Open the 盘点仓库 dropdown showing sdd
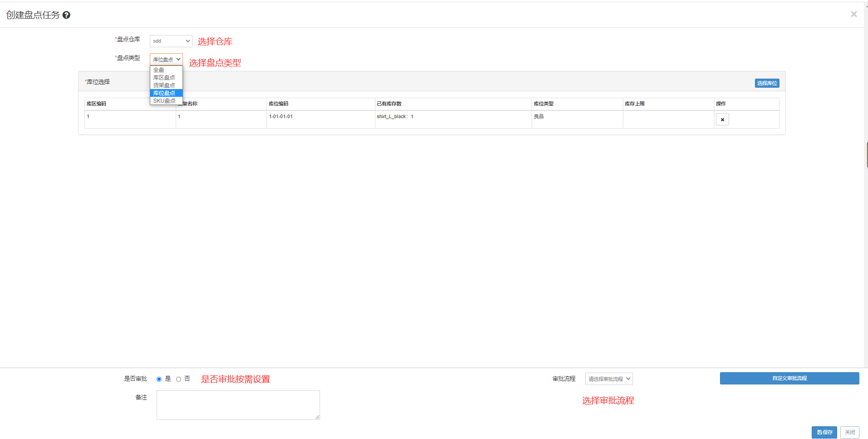Viewport: 868px width, 439px height. coord(171,41)
